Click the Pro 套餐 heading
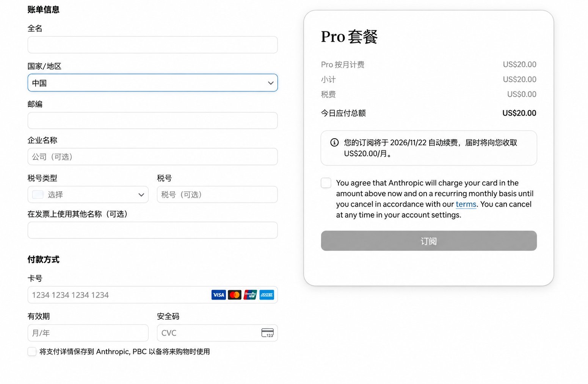This screenshot has width=588, height=384. (x=349, y=37)
